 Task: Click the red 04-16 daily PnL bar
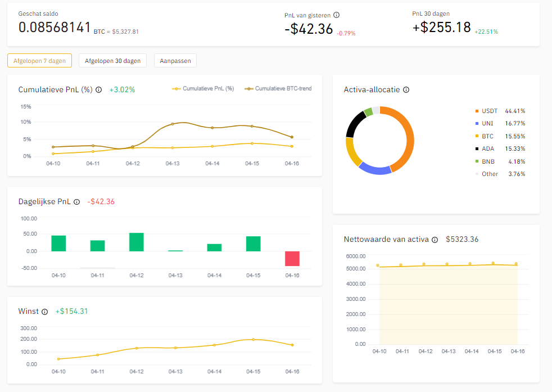[292, 258]
